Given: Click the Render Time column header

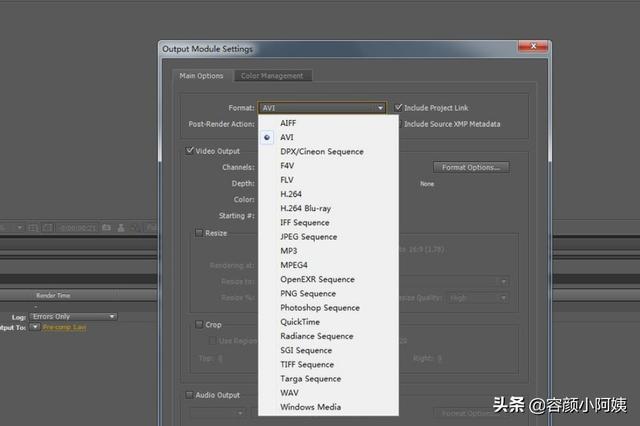Looking at the screenshot, I should pos(53,296).
